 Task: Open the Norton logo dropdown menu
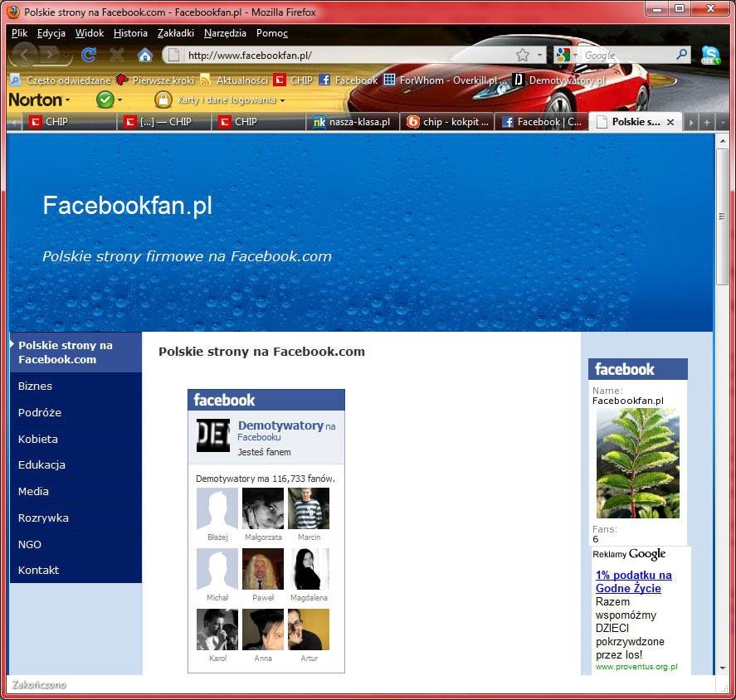(40, 100)
